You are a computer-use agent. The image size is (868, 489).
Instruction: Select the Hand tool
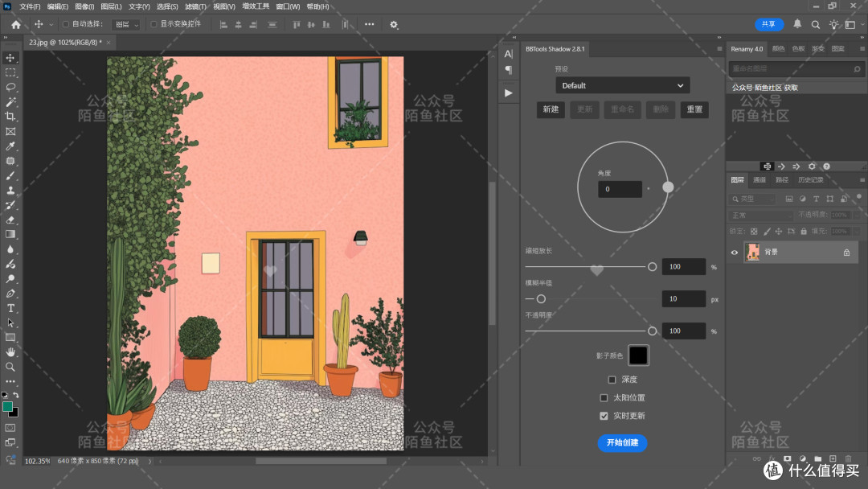pyautogui.click(x=10, y=352)
